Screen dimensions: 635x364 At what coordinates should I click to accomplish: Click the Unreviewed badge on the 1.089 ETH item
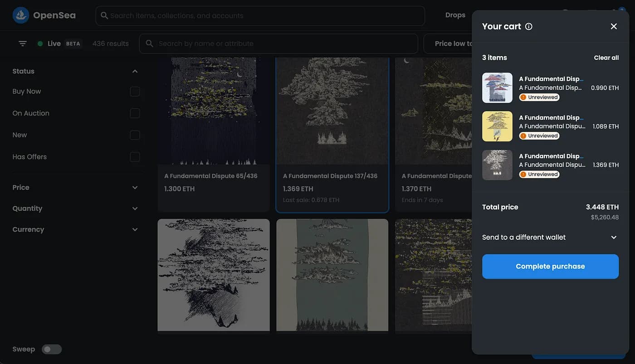point(539,136)
